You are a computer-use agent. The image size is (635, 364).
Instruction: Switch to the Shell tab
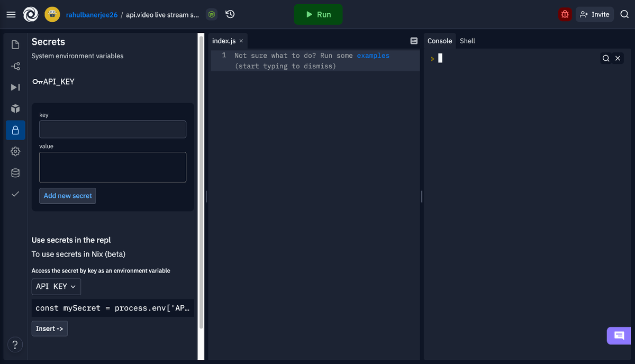[x=467, y=41]
